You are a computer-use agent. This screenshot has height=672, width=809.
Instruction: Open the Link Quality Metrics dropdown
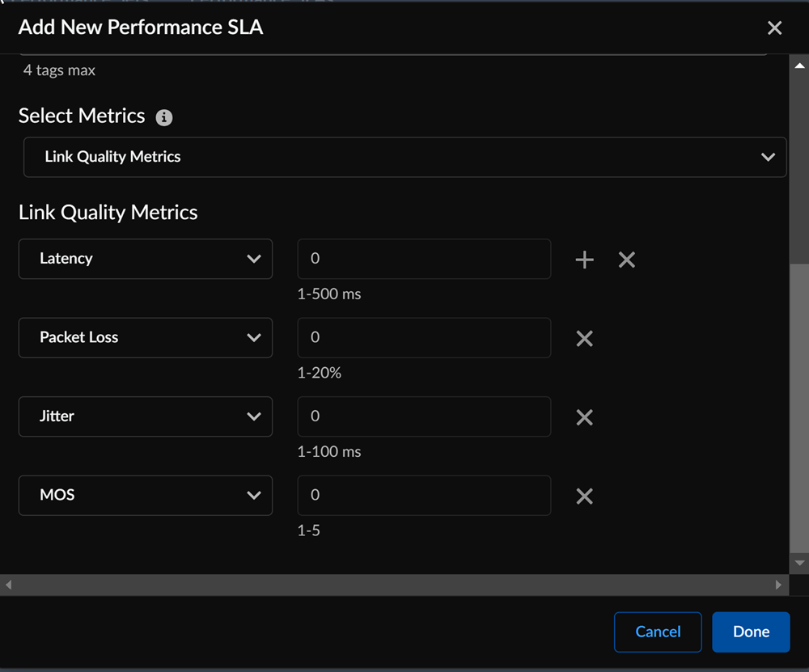404,157
